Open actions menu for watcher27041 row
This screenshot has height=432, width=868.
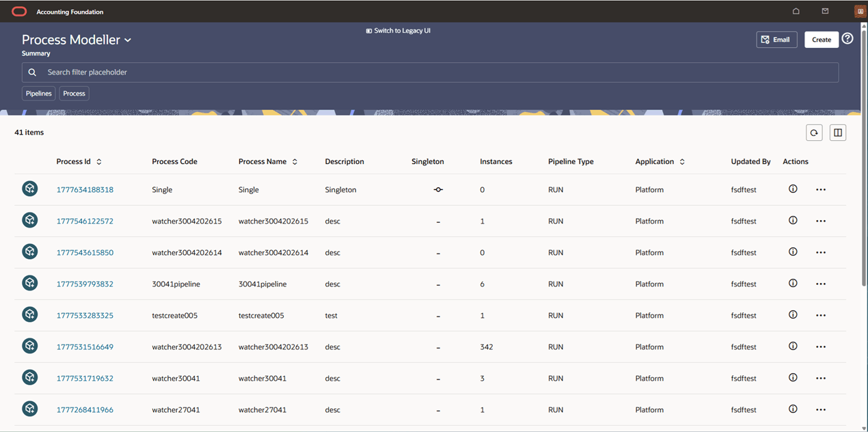pyautogui.click(x=821, y=409)
